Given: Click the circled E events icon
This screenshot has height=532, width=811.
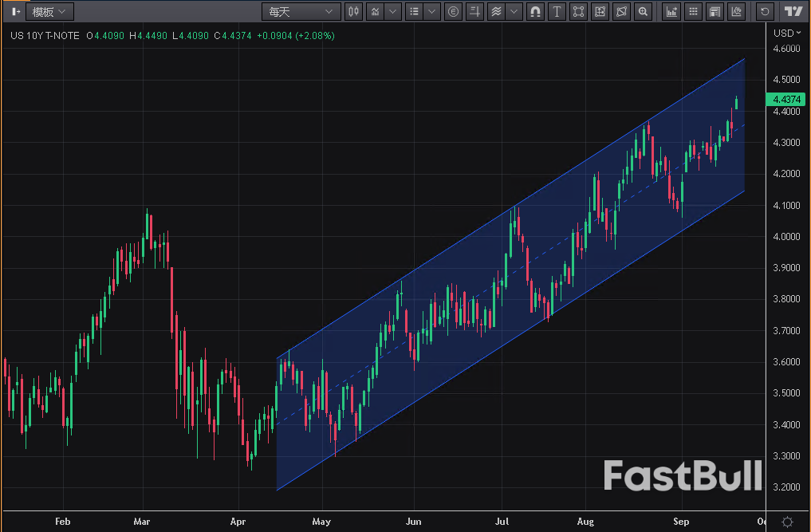Looking at the screenshot, I should pos(454,11).
